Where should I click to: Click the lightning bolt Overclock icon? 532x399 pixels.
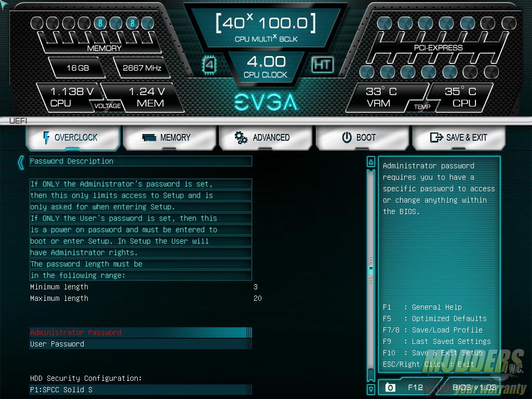46,137
